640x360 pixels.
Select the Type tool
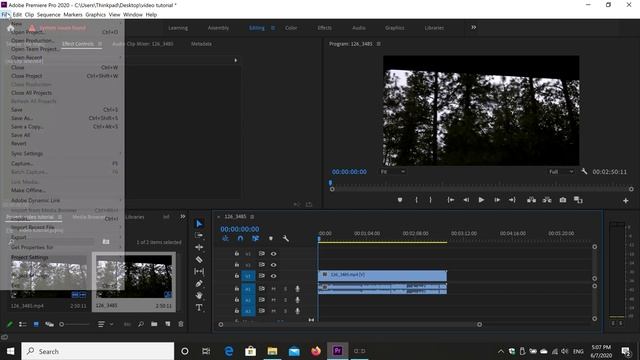(x=199, y=307)
